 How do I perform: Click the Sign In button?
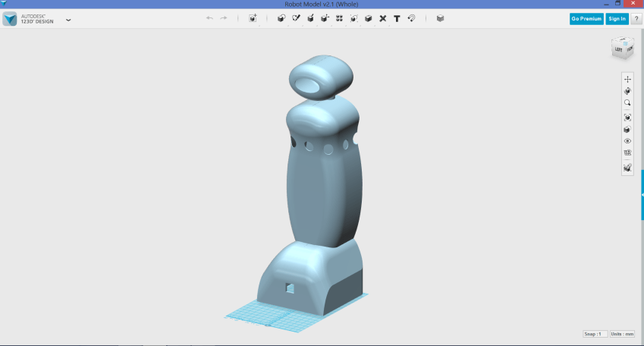[617, 19]
